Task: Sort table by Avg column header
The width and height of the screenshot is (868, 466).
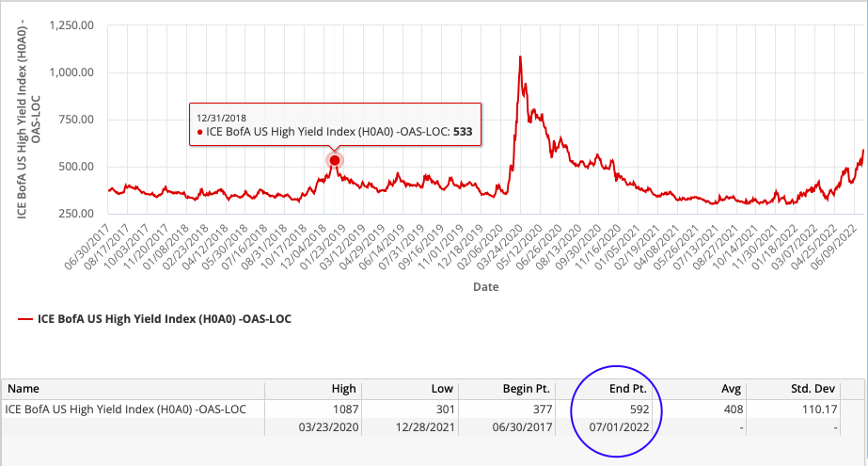Action: click(700, 389)
